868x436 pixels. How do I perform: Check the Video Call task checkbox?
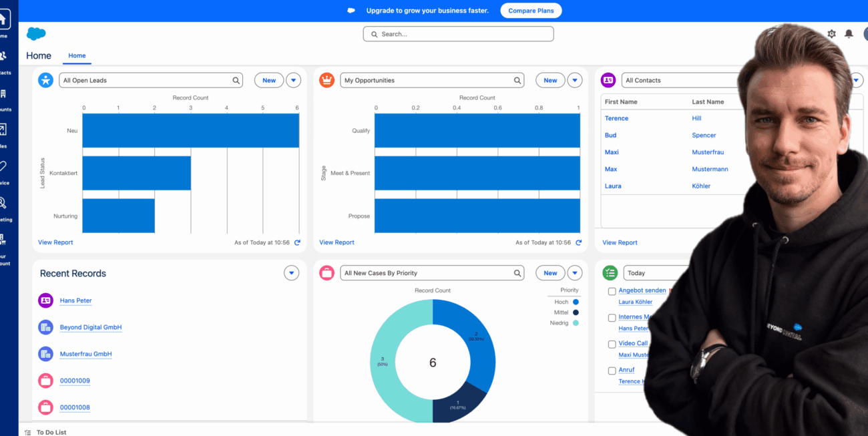[612, 345]
